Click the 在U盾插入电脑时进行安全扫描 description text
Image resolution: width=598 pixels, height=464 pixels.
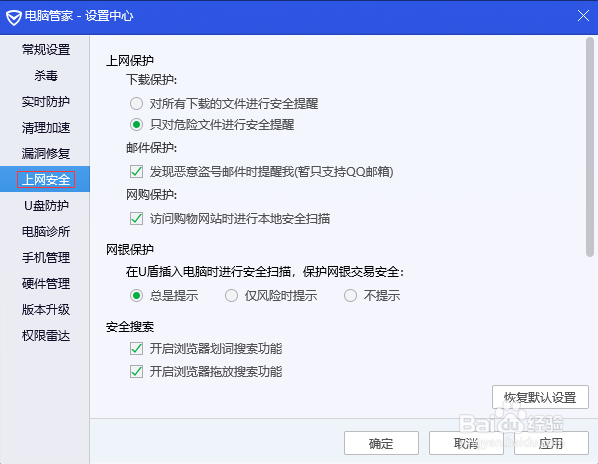(265, 272)
